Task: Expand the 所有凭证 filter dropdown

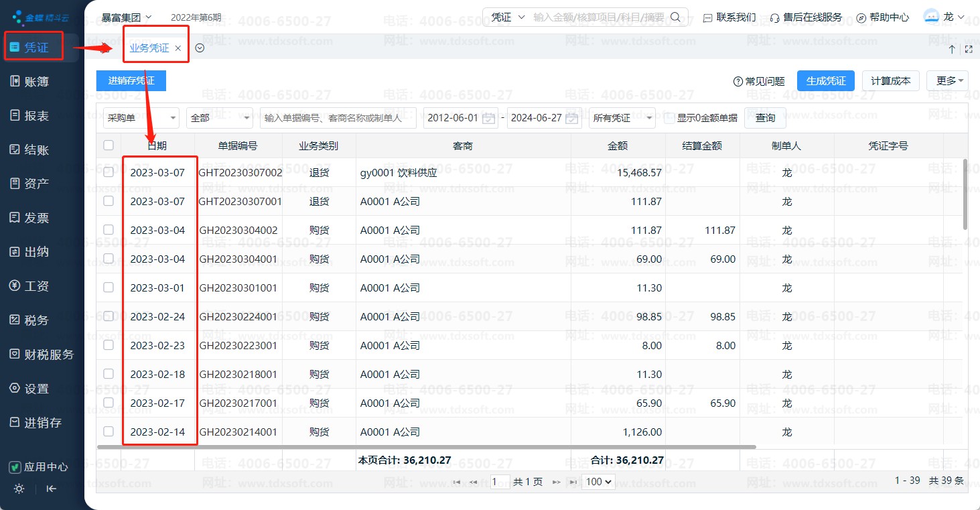Action: click(x=622, y=118)
